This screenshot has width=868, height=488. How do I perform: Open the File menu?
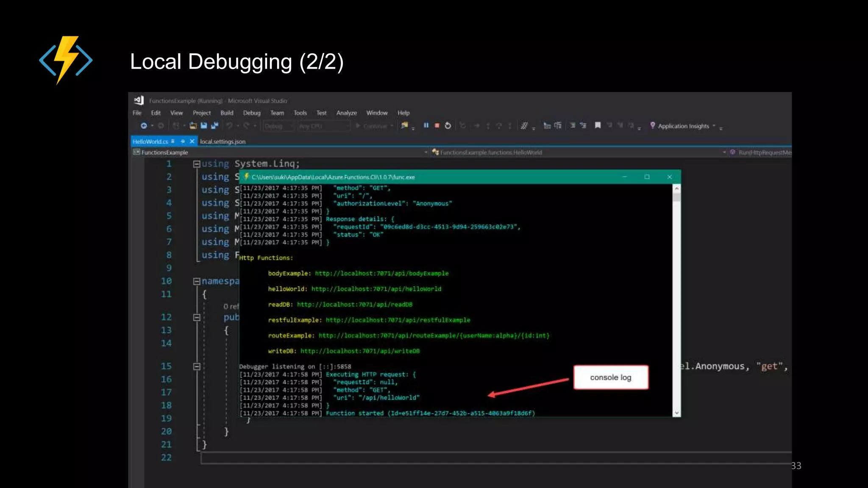pyautogui.click(x=137, y=113)
